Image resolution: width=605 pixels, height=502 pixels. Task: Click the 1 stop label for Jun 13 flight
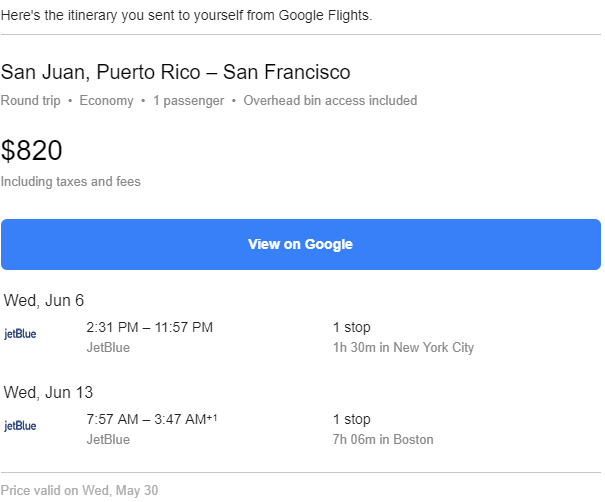[x=352, y=419]
